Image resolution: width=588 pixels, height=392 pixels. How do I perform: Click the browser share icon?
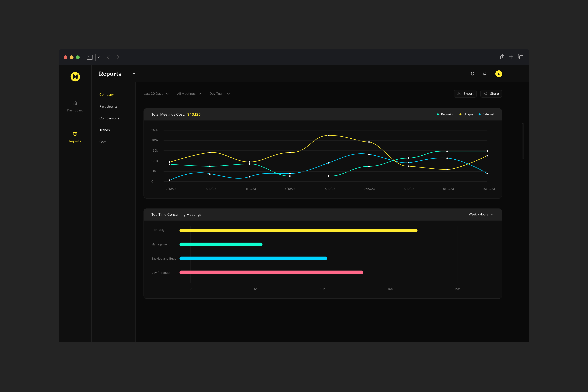click(502, 57)
